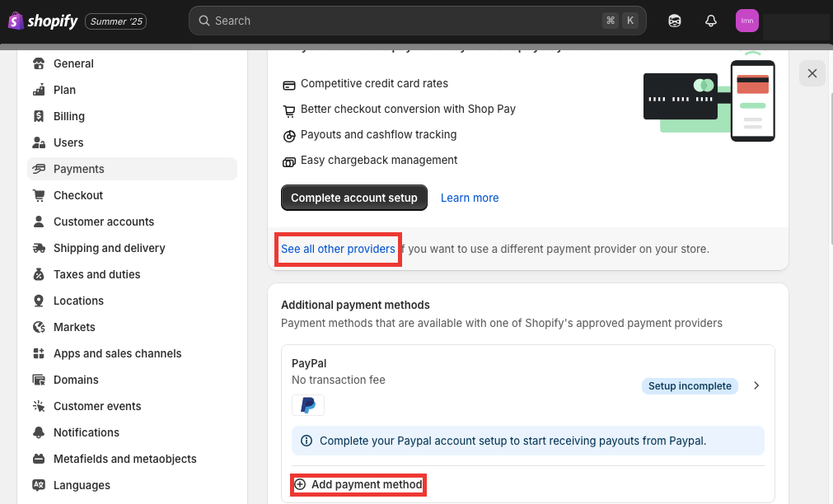Screen dimensions: 833x504
Task: Click the Taxes and duties icon
Action: point(39,274)
